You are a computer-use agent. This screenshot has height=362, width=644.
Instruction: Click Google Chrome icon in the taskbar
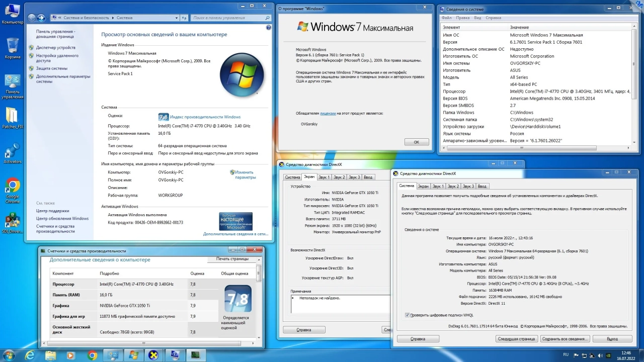(x=92, y=355)
